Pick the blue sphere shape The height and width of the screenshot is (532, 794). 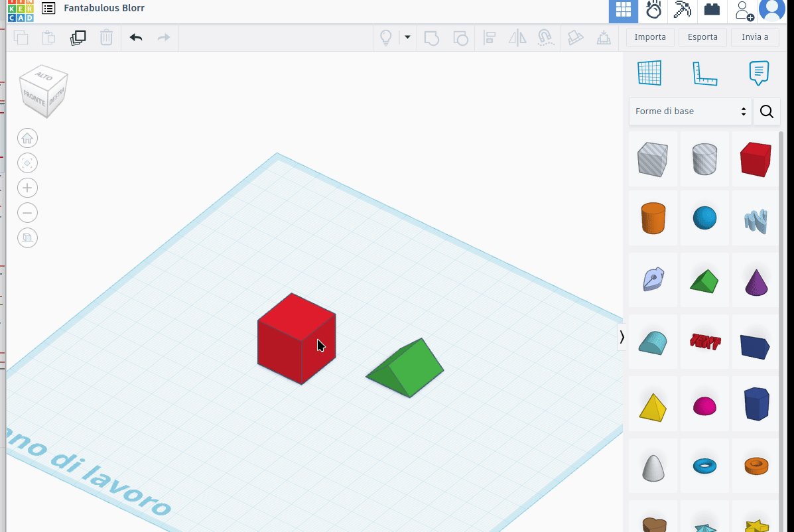pos(704,218)
